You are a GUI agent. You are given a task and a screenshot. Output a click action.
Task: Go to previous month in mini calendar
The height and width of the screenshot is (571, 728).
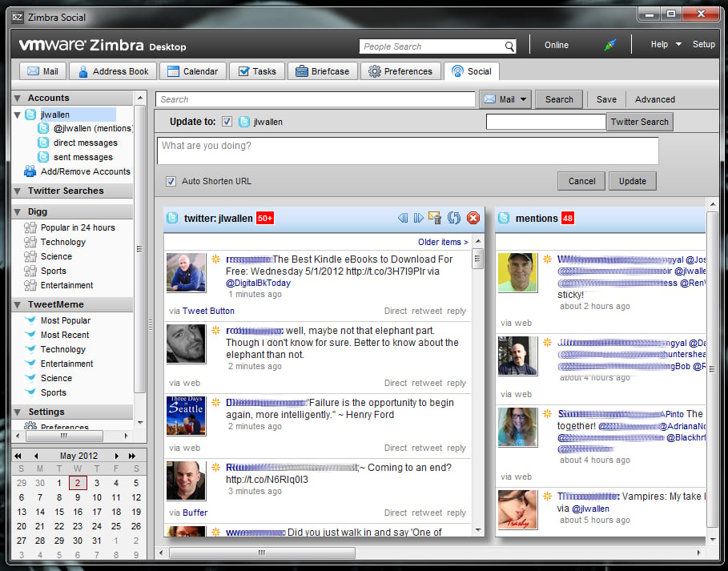[x=36, y=456]
